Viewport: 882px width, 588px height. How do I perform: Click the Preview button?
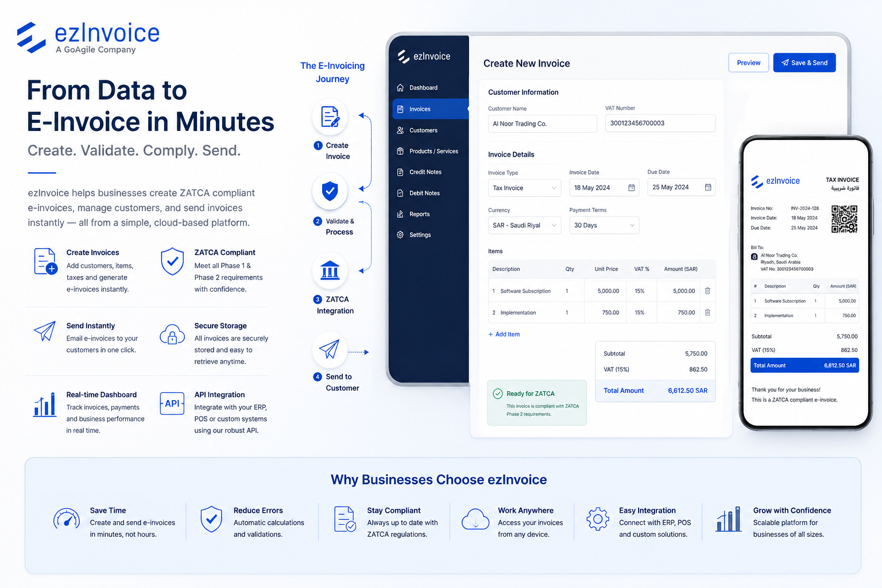coord(749,63)
